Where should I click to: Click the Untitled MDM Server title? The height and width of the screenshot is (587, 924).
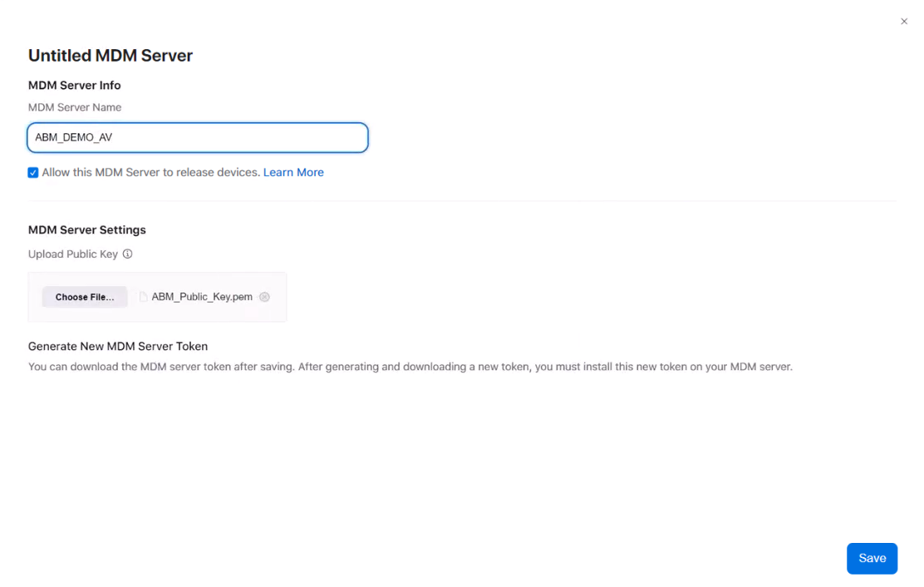(111, 56)
